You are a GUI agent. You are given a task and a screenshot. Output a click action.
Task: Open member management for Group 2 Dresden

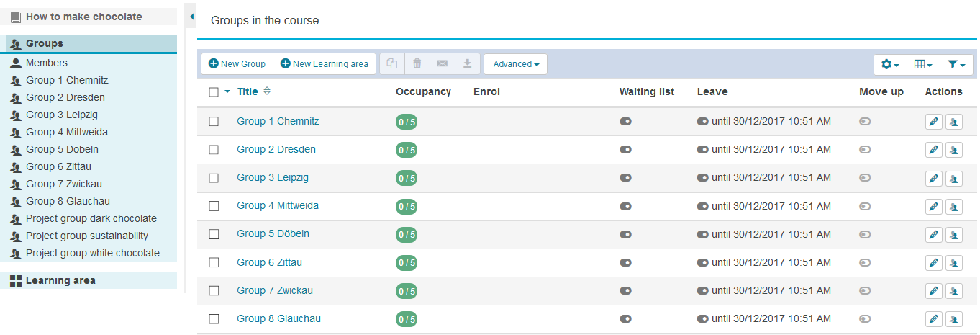pos(953,150)
